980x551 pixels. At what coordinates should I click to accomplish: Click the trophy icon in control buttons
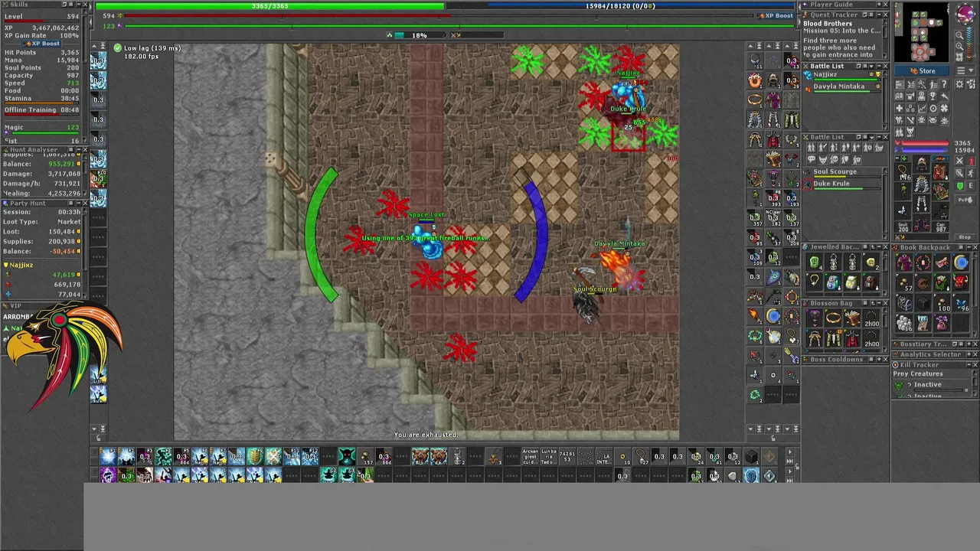click(x=933, y=96)
